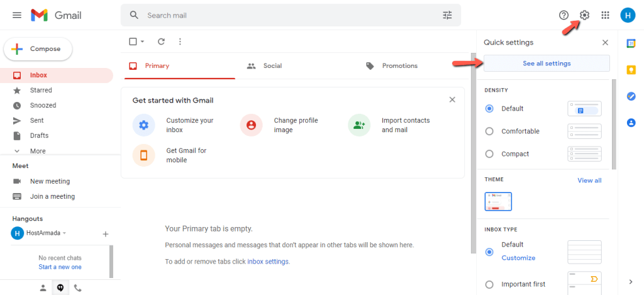Image resolution: width=644 pixels, height=295 pixels.
Task: Open the More options three-dot menu
Action: [x=180, y=42]
